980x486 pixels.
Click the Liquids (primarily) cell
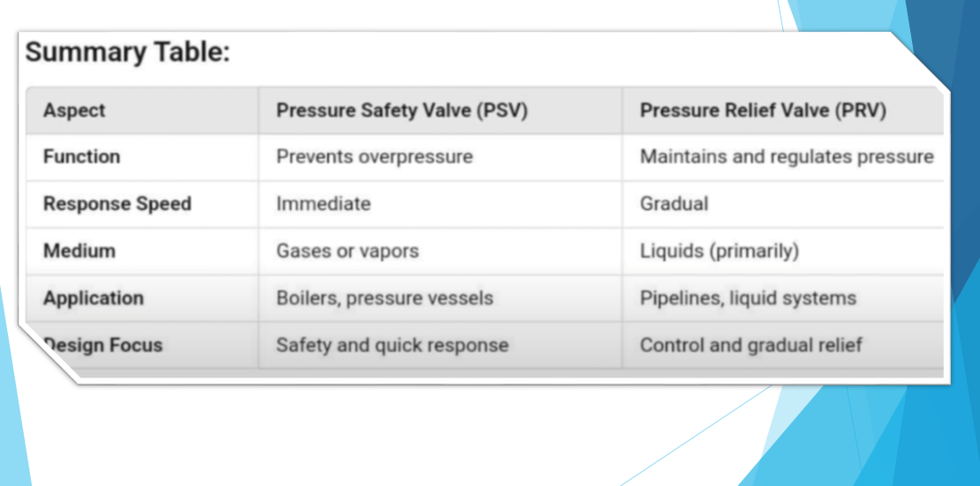tap(719, 251)
